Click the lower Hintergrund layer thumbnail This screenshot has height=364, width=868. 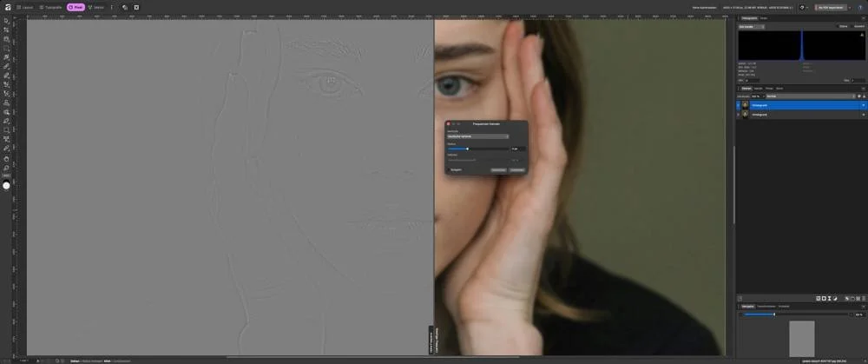(x=745, y=114)
